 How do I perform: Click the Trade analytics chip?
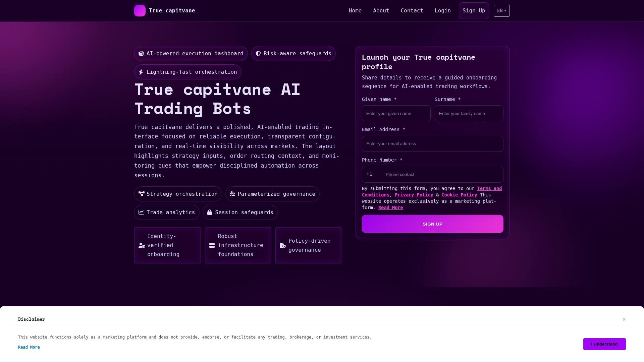pos(167,212)
